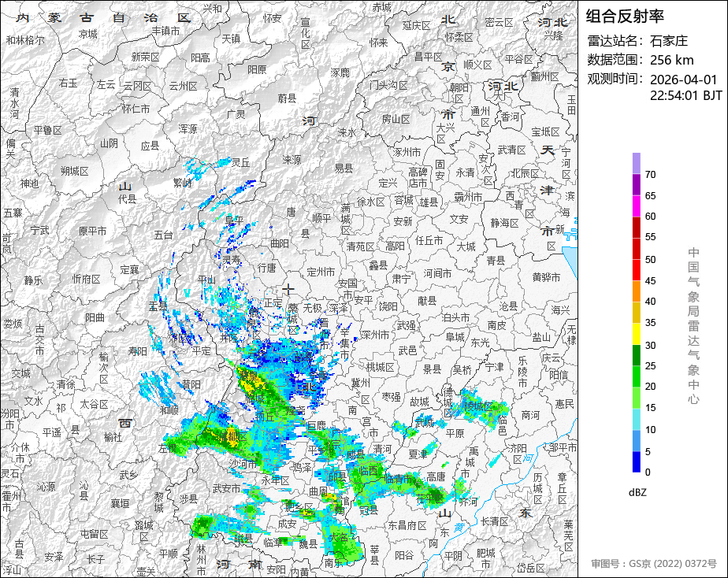Click the 60–65 dBZ magenta legend swatch

click(637, 206)
